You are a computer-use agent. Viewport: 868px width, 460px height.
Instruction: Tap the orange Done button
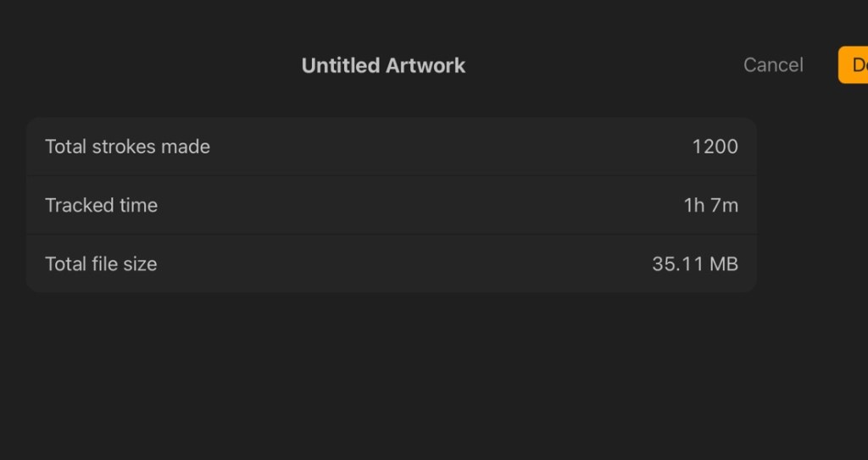pyautogui.click(x=854, y=65)
